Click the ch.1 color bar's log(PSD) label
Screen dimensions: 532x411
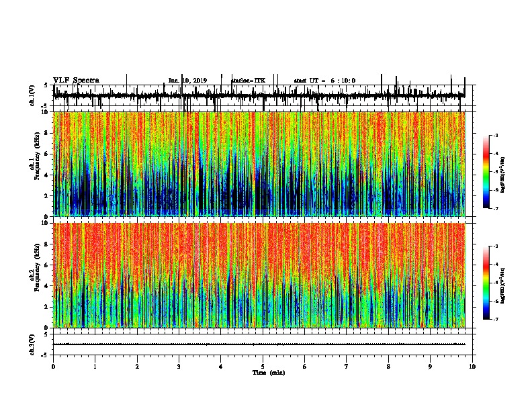(x=503, y=175)
